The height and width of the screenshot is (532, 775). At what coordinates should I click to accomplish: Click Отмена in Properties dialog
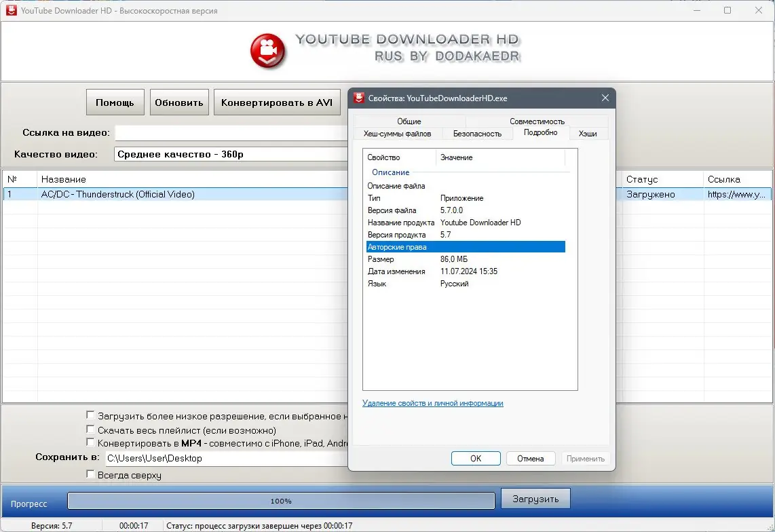click(x=530, y=458)
